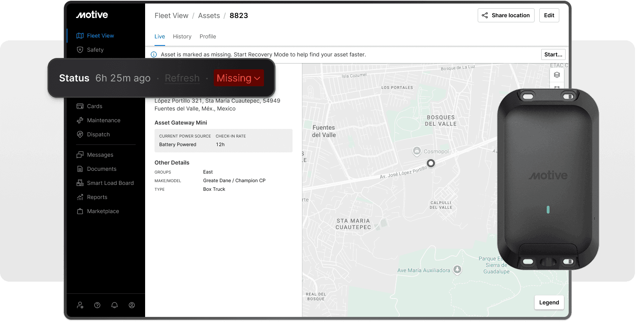This screenshot has height=322, width=644.
Task: Click the Smart Load Board icon
Action: point(80,183)
